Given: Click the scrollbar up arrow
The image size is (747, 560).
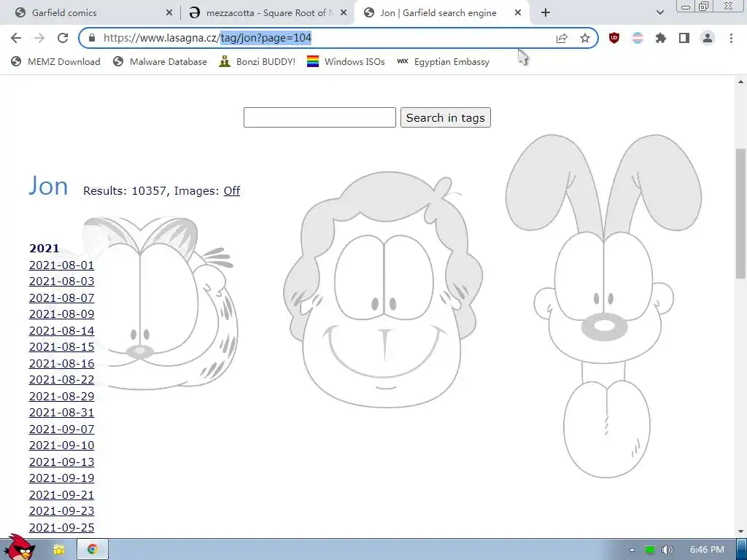Looking at the screenshot, I should pyautogui.click(x=741, y=82).
